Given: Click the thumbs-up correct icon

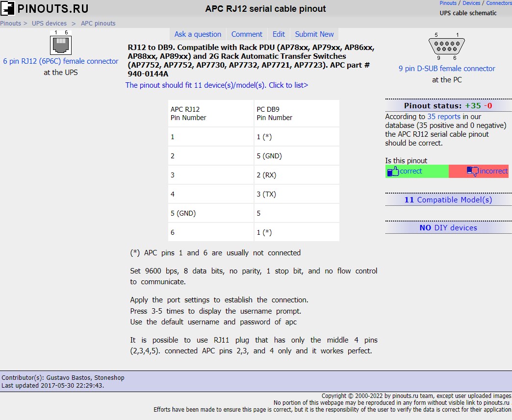Looking at the screenshot, I should (393, 172).
